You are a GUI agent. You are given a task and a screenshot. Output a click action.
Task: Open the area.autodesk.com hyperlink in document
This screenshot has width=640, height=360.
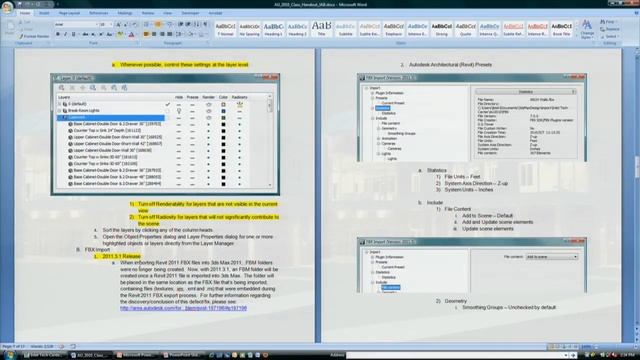click(x=183, y=308)
